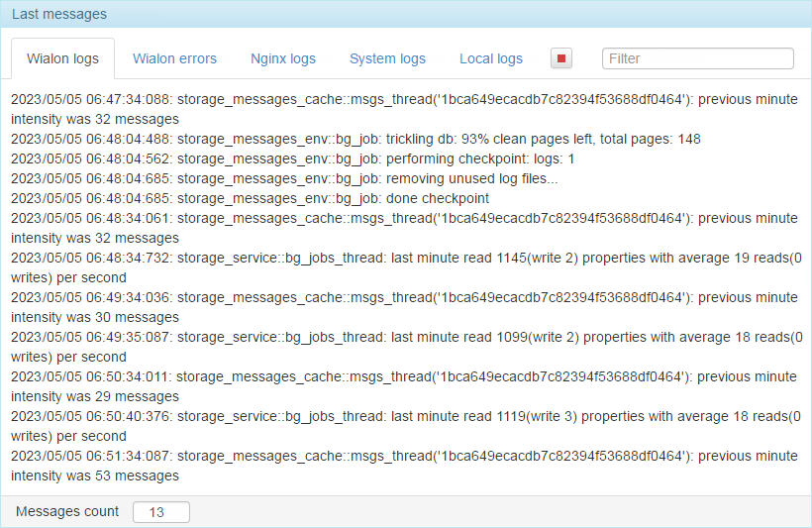This screenshot has height=528, width=812.
Task: Select the 06:47:34:088 msgs_thread log entry
Action: click(404, 109)
